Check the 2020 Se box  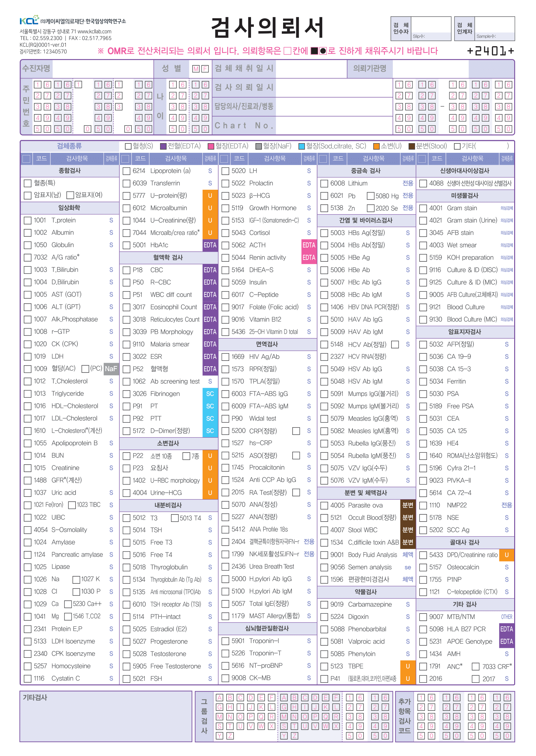coord(371,208)
